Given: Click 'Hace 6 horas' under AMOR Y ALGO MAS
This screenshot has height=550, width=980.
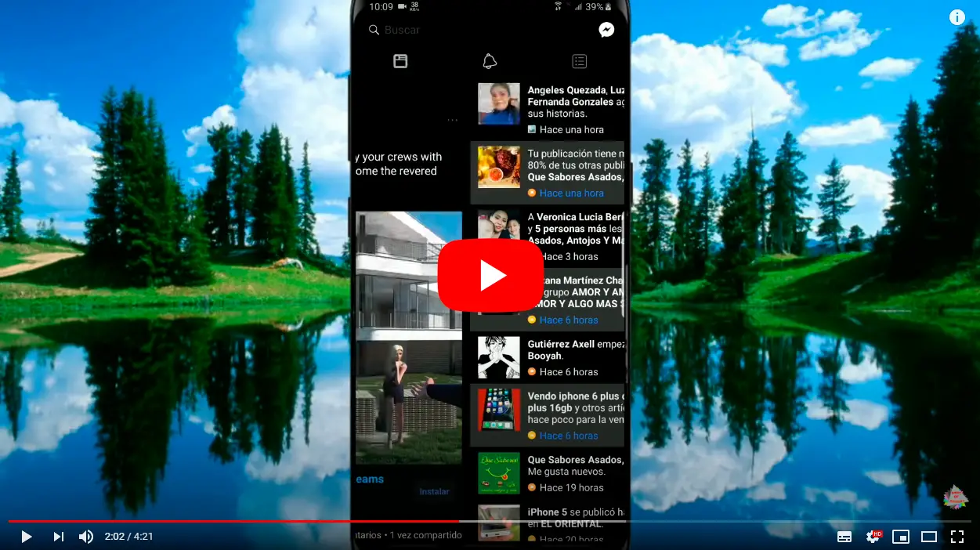Looking at the screenshot, I should (x=569, y=320).
